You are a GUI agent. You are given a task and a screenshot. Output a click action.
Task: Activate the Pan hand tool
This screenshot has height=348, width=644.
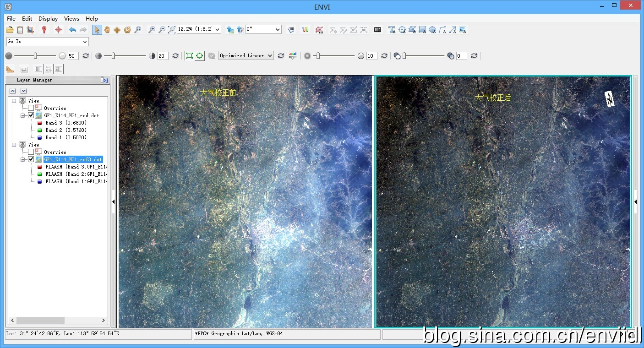[107, 30]
